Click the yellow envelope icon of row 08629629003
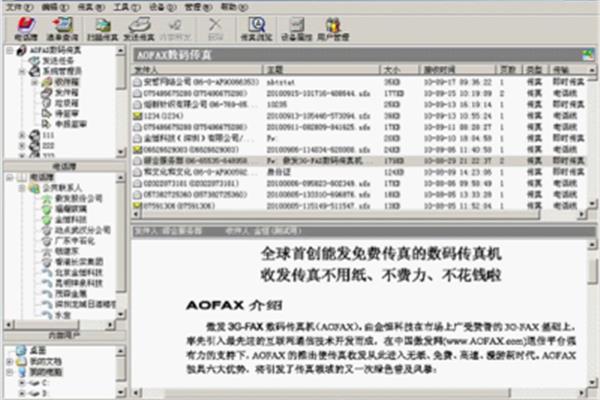This screenshot has width=600, height=400. click(137, 149)
